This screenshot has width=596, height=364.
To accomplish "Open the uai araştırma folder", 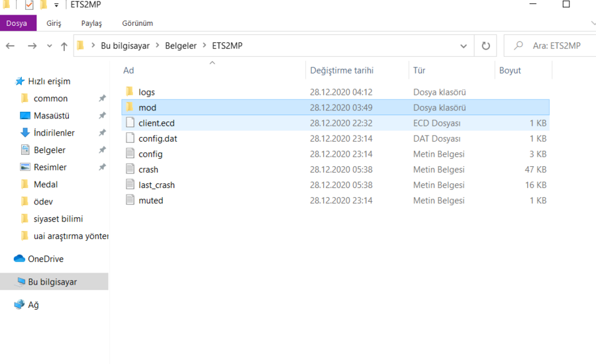I will [x=71, y=236].
